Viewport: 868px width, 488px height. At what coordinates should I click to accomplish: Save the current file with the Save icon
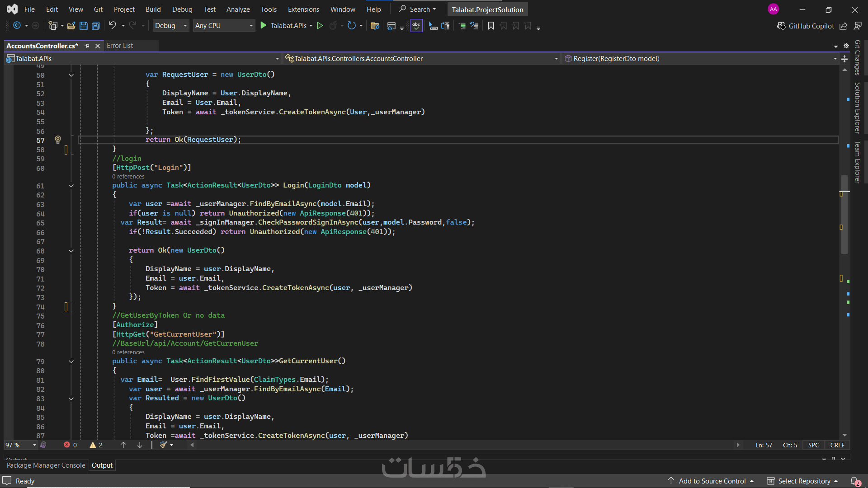84,26
